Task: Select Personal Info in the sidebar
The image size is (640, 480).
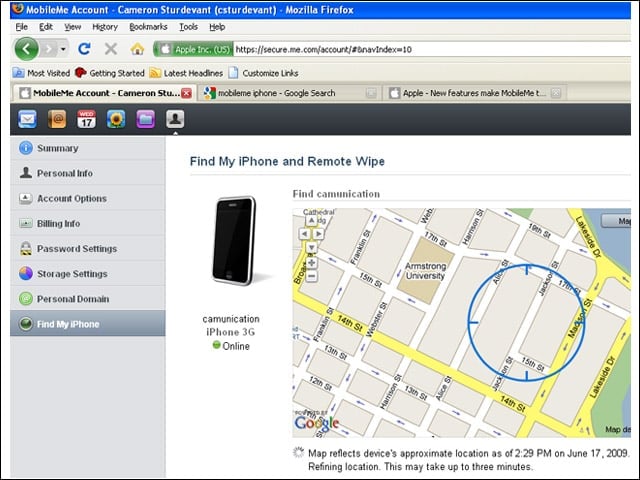Action: coord(88,173)
